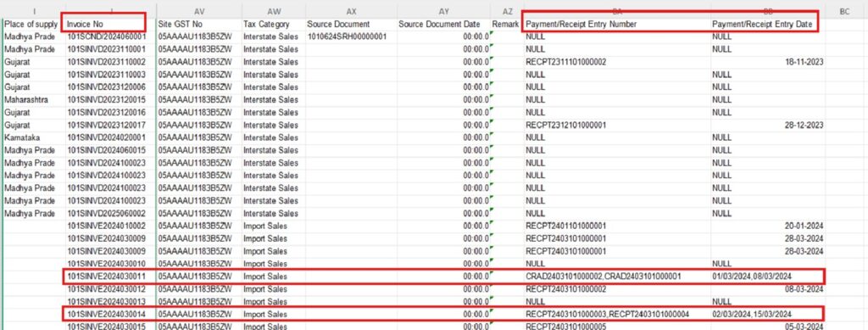This screenshot has width=868, height=330.
Task: Select date cell 18-11-2023
Action: click(x=768, y=62)
